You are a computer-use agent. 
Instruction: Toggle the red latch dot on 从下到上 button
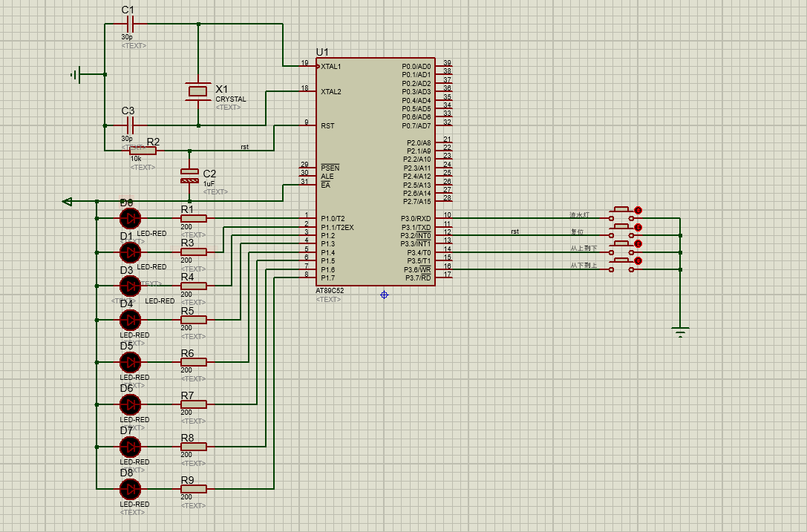click(638, 261)
